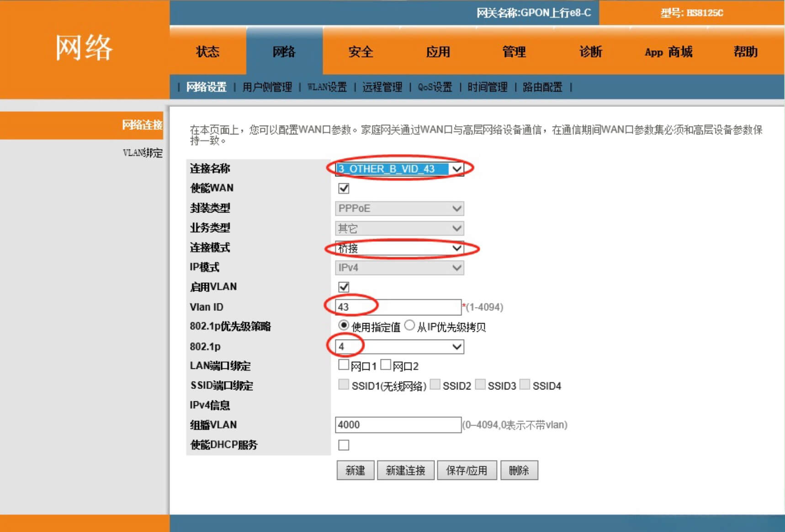
Task: Switch to the 安全 tab
Action: pos(361,52)
